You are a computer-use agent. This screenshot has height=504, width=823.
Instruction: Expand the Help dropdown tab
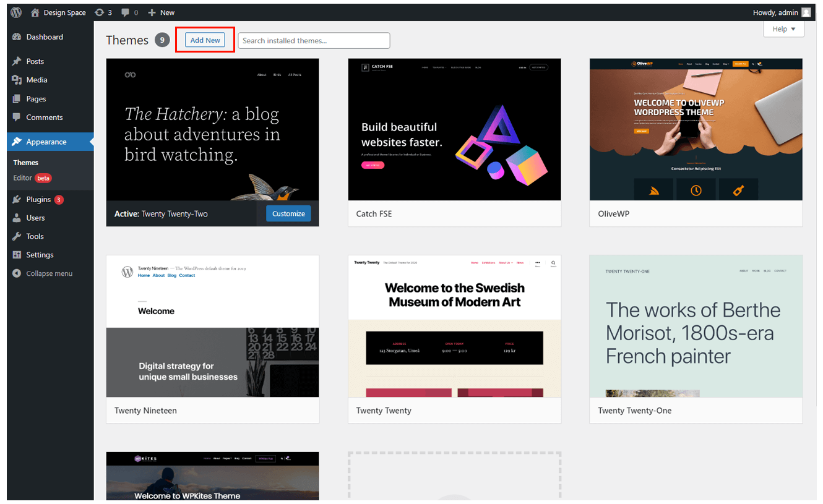click(x=783, y=29)
